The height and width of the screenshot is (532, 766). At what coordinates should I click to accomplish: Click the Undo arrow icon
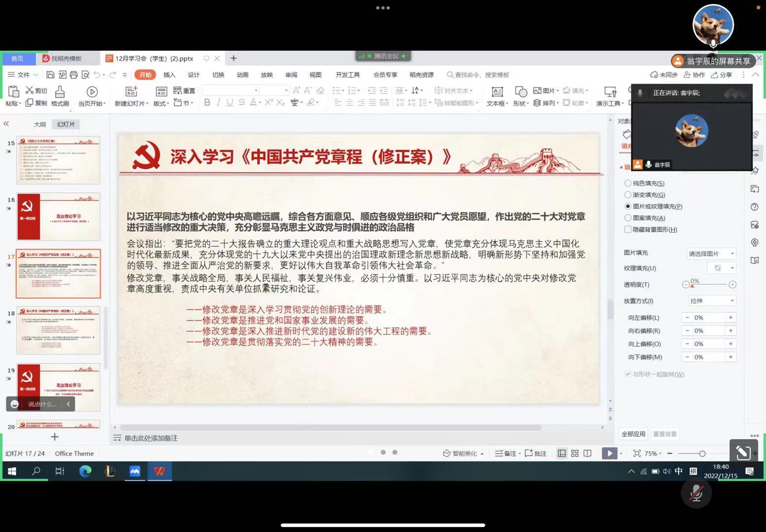[97, 75]
